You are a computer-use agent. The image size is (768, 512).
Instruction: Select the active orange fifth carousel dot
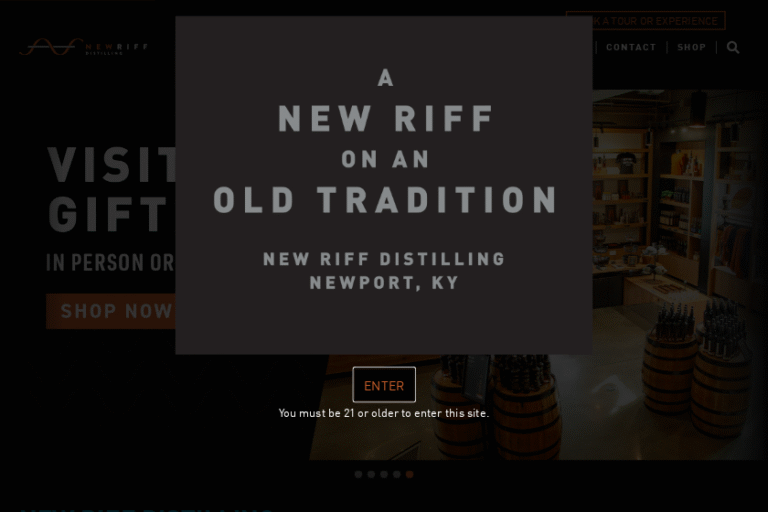409,474
